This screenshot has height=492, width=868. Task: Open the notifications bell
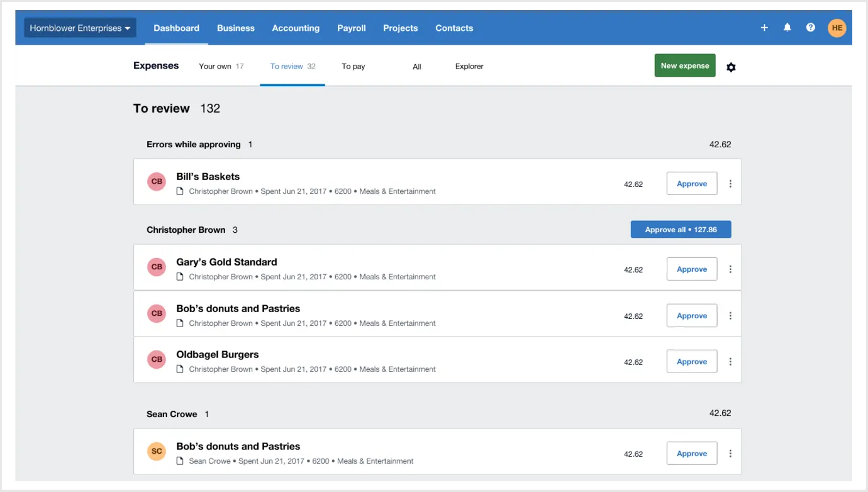point(787,28)
